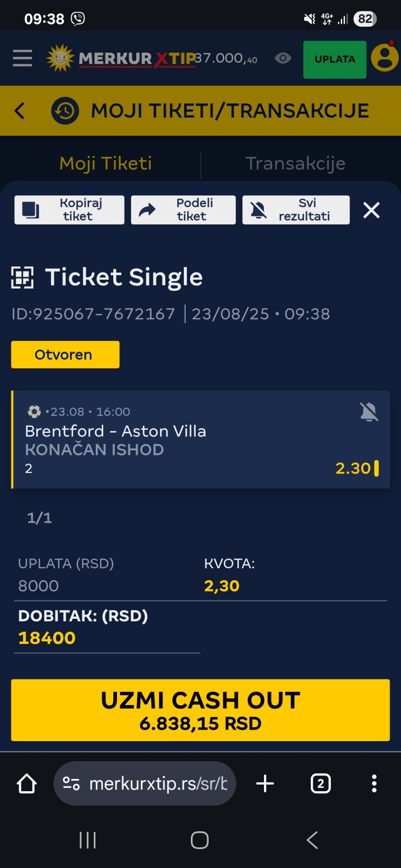Screen dimensions: 401x868
Task: Share ticket via Podeli tiket
Action: coord(183,210)
